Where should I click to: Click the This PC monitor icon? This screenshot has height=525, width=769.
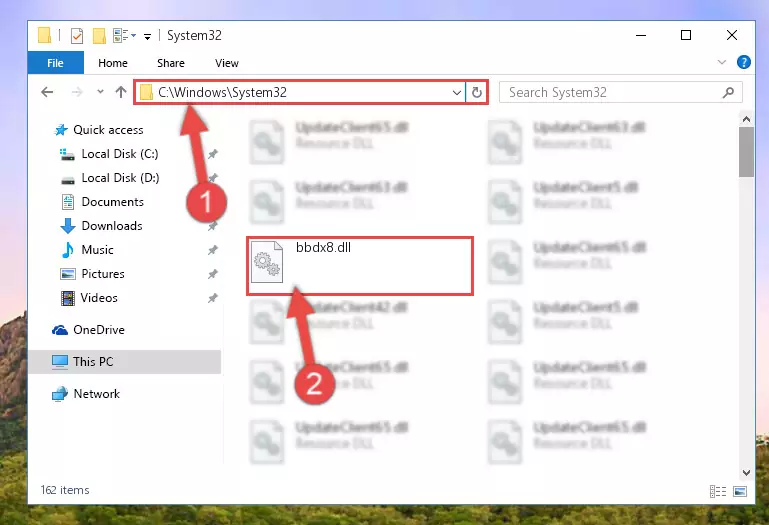[60, 362]
